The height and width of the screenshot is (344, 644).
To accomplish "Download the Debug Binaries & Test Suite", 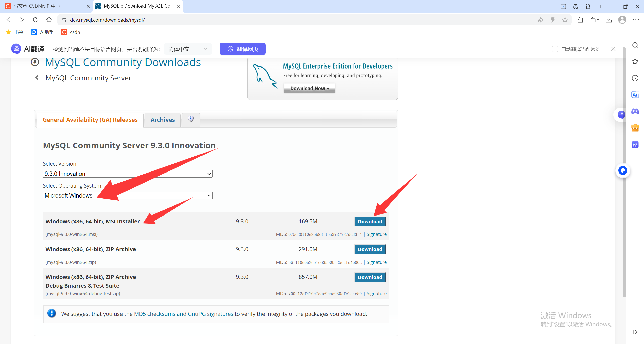I will (370, 277).
